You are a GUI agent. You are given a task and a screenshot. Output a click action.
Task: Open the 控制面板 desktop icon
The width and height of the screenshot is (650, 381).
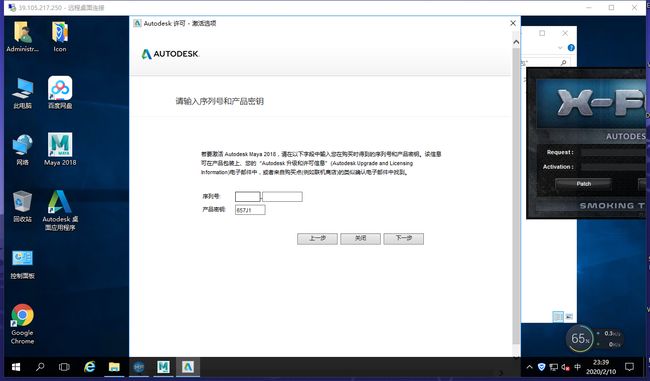tap(22, 264)
